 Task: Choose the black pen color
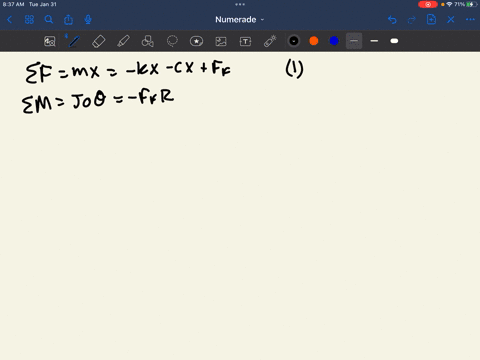point(294,41)
